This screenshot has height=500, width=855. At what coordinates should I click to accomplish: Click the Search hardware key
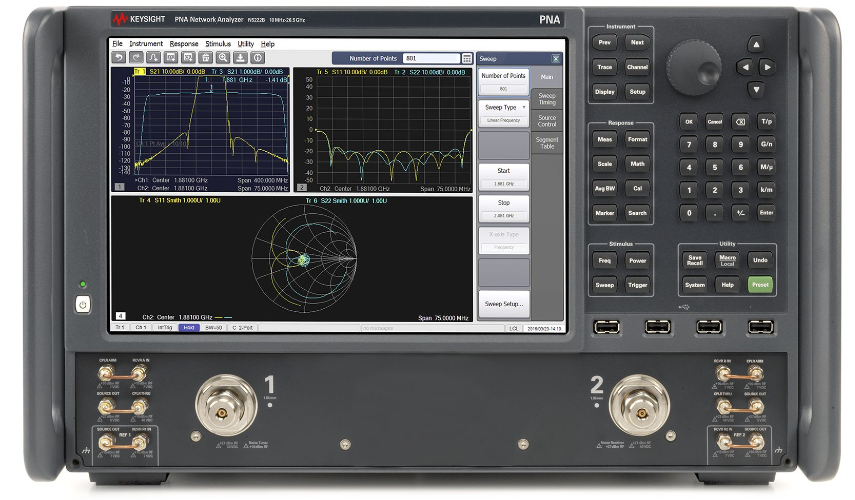[637, 213]
